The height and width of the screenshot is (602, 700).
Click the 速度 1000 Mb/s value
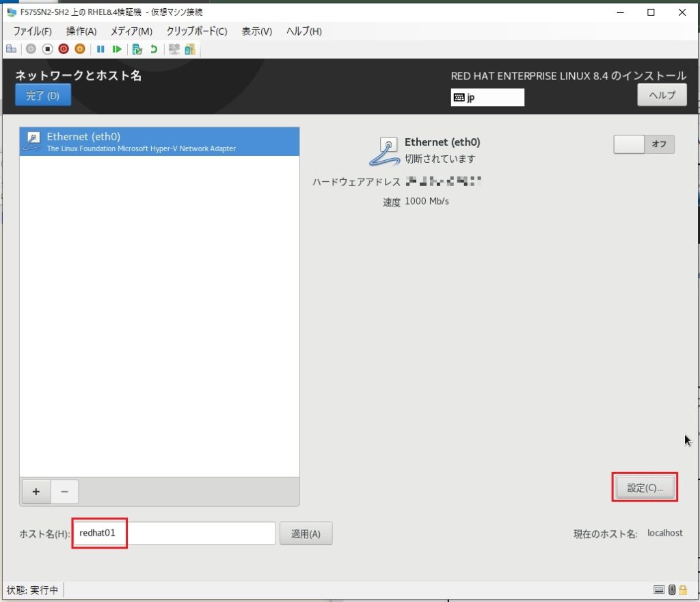tap(427, 201)
